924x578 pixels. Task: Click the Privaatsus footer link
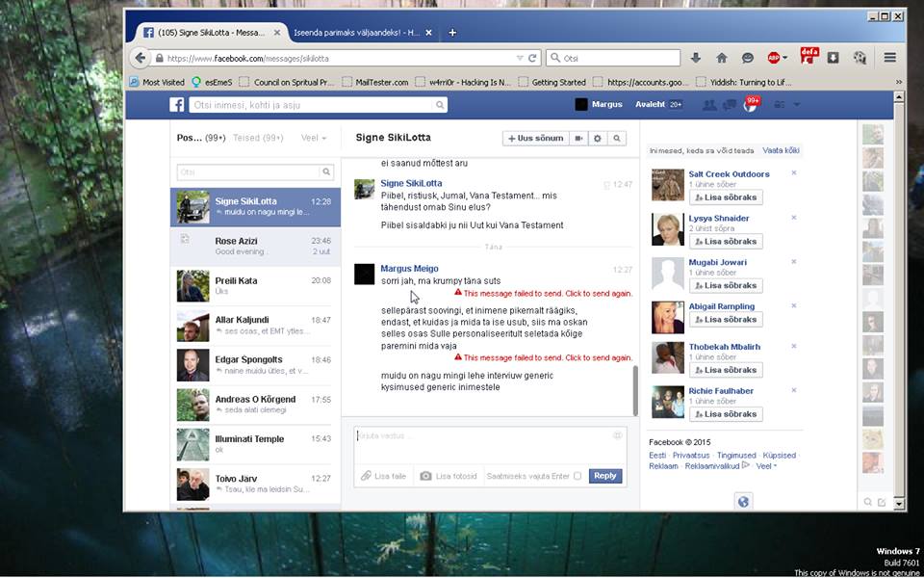coord(692,456)
